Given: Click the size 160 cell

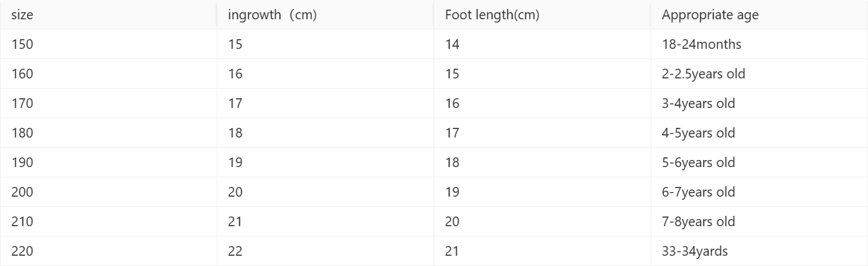Looking at the screenshot, I should tap(23, 74).
